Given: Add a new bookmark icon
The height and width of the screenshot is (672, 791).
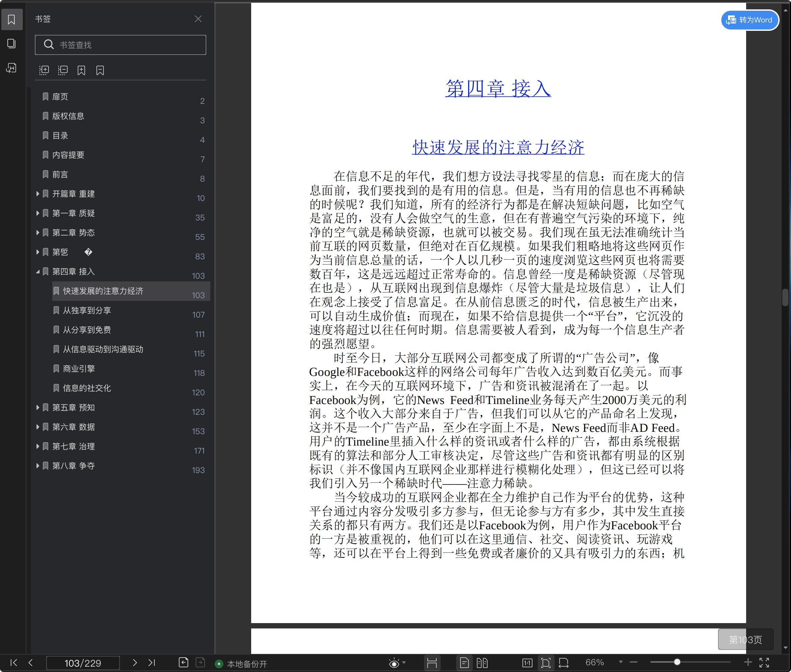Looking at the screenshot, I should coord(81,70).
